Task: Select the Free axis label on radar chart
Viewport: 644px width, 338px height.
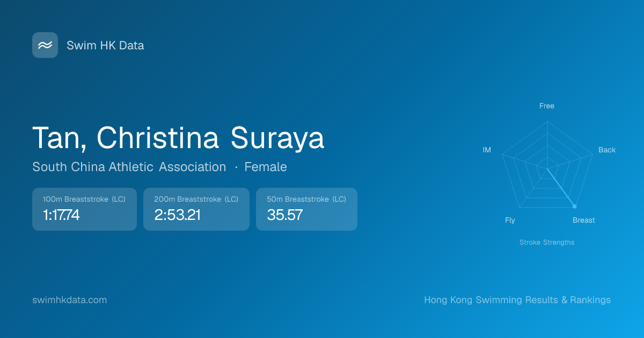Action: [x=547, y=106]
